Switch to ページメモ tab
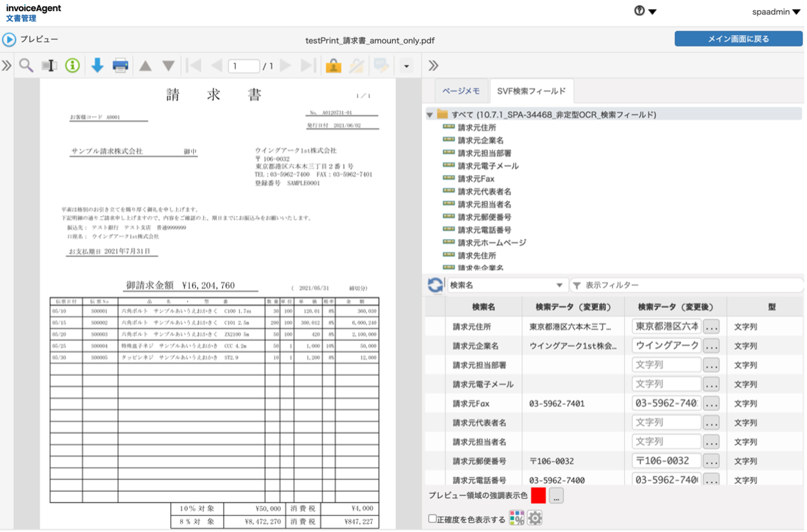The width and height of the screenshot is (807, 532). coord(461,91)
